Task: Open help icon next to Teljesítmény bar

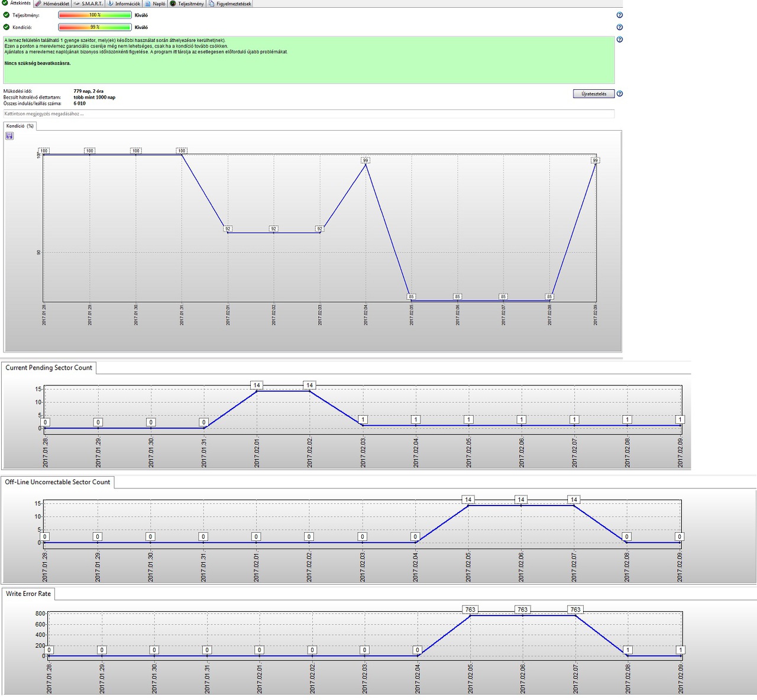Action: coord(619,15)
